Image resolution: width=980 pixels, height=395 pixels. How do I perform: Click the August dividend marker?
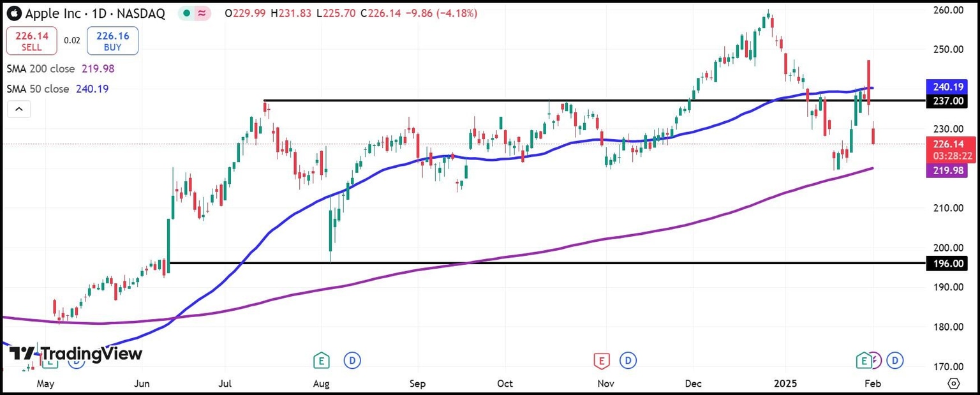pyautogui.click(x=351, y=361)
